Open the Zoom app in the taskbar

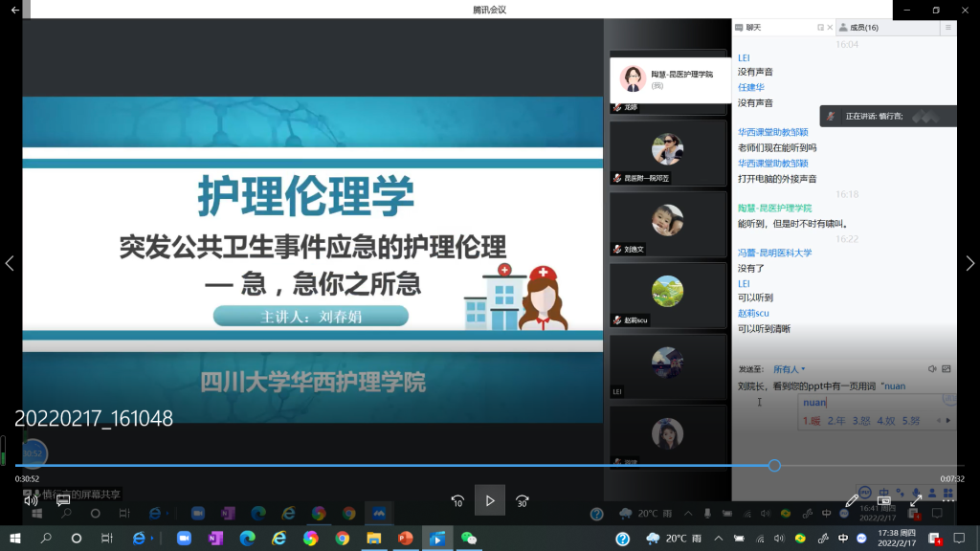click(184, 539)
